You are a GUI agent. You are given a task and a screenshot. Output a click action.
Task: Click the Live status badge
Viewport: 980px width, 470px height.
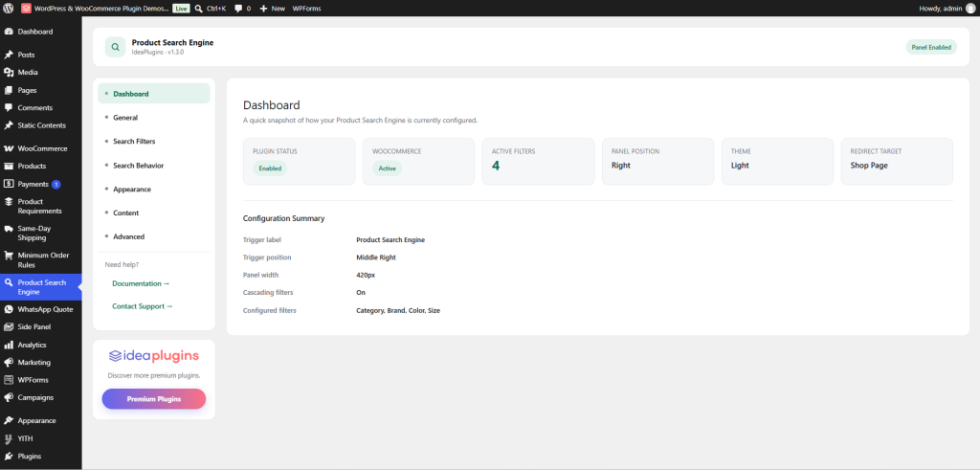(x=181, y=9)
